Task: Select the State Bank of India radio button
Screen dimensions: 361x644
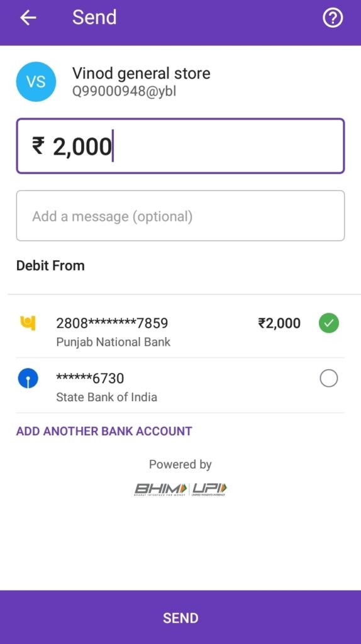Action: (x=328, y=378)
